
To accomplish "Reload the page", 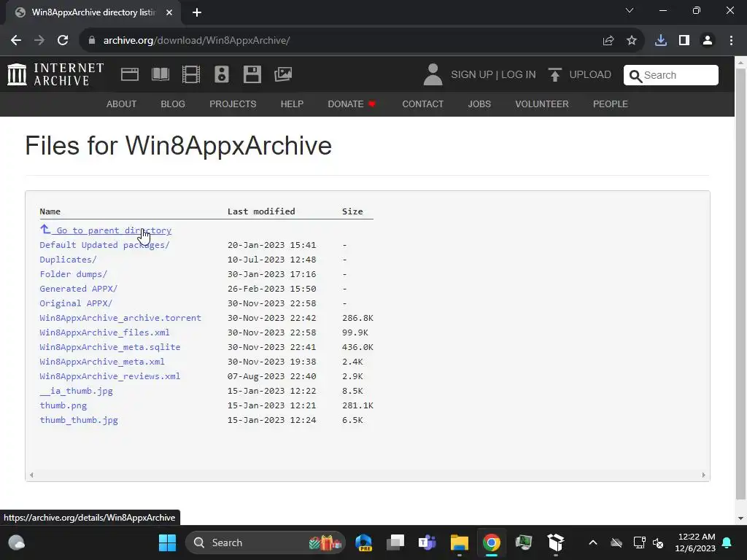I will pyautogui.click(x=63, y=41).
